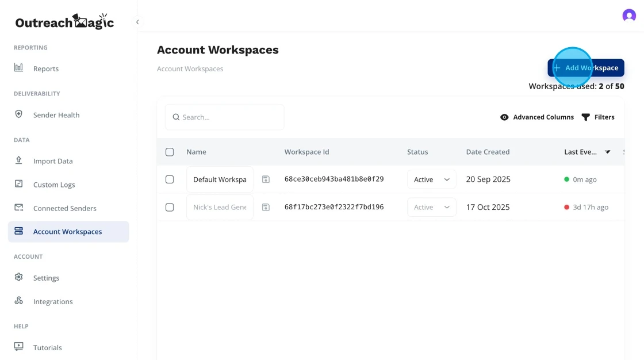644x360 pixels.
Task: Open Custom Logs from the sidebar
Action: coord(18,184)
